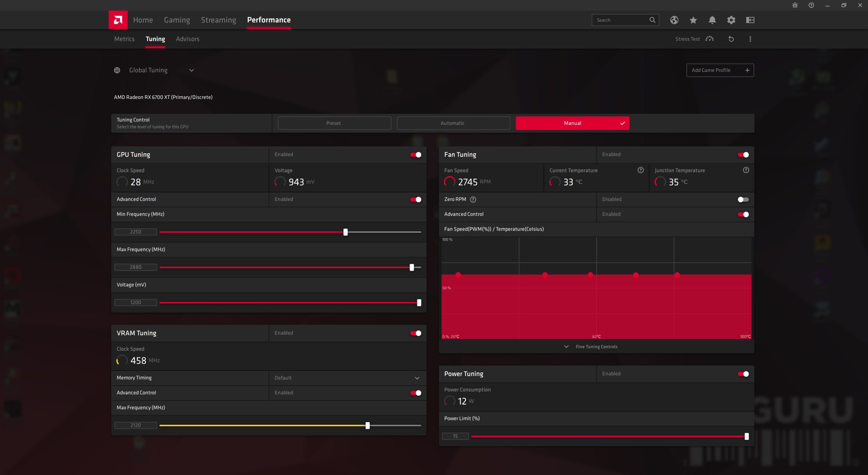Click the favorites star icon
The width and height of the screenshot is (868, 475).
click(693, 20)
